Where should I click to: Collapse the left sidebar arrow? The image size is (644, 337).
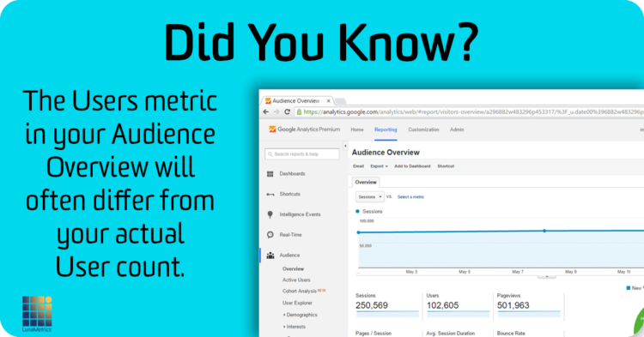pyautogui.click(x=345, y=146)
